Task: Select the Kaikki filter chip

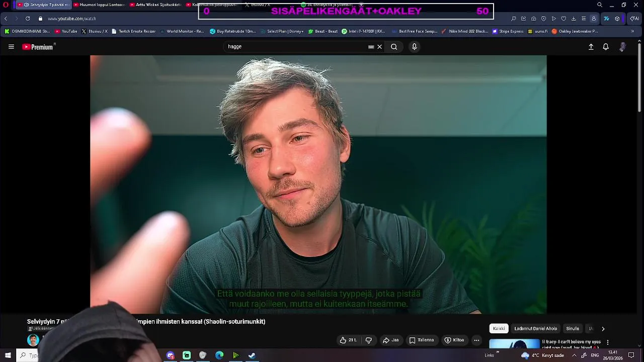Action: 499,328
